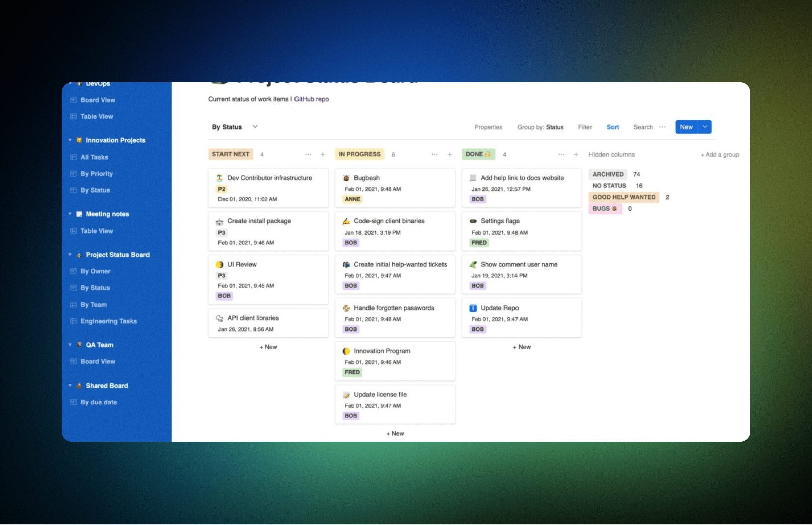Click the DONE column title

478,154
